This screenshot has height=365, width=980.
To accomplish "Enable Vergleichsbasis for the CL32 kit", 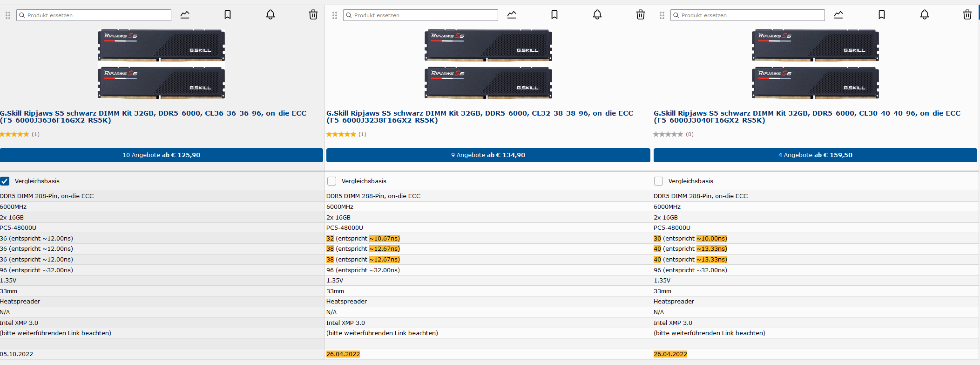I will (x=331, y=181).
